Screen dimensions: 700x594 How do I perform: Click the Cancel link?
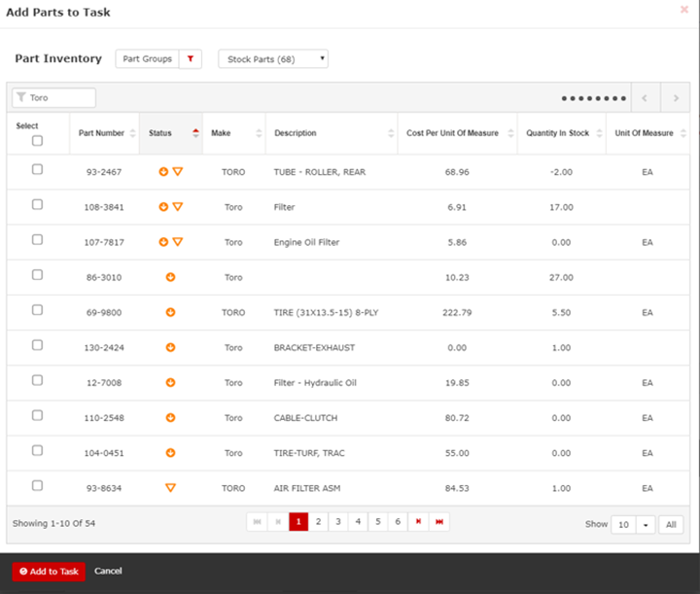pos(108,572)
